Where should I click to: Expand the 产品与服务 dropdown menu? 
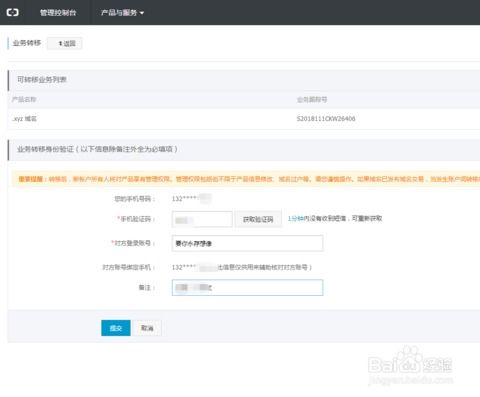pyautogui.click(x=122, y=13)
